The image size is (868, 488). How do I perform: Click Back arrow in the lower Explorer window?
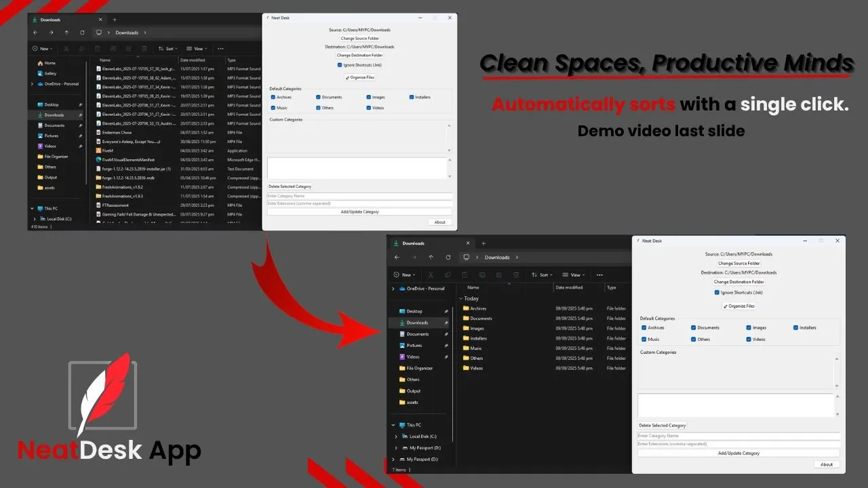(x=397, y=258)
